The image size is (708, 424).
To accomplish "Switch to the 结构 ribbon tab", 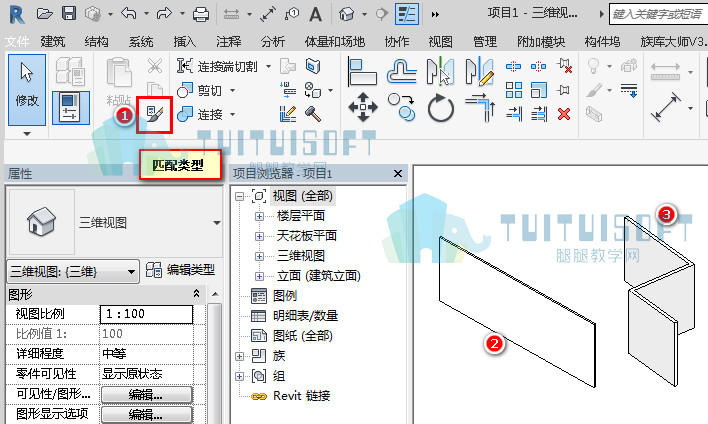I will tap(96, 42).
